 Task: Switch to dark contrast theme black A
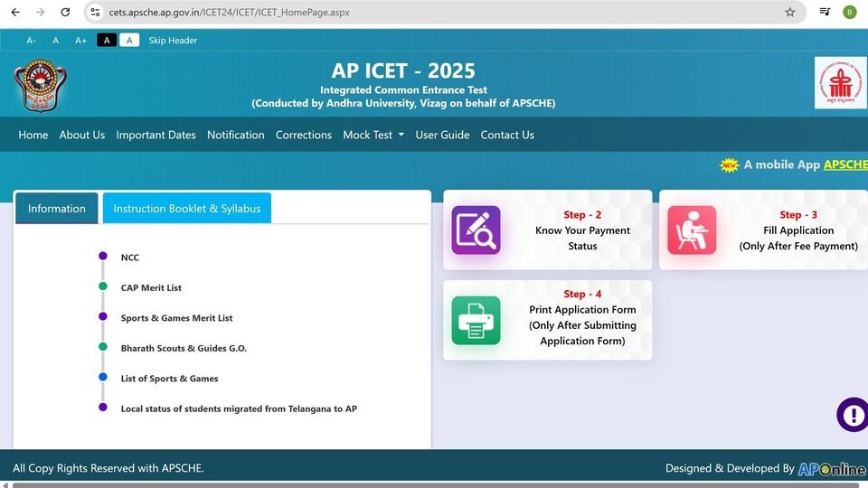point(107,40)
